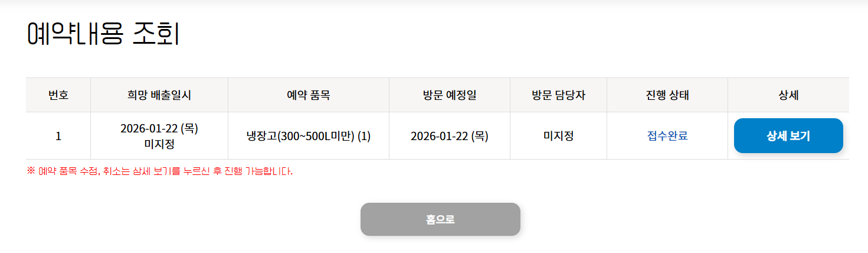Click the date in 희망 배출일시 column
Viewport: 868px width, 253px height.
159,129
